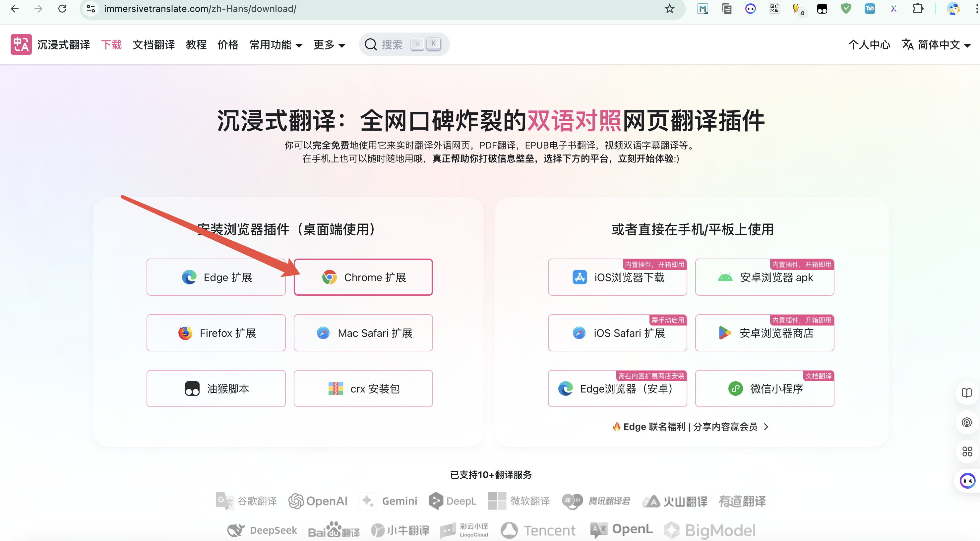
Task: Open the 价格 nav item
Action: click(227, 45)
